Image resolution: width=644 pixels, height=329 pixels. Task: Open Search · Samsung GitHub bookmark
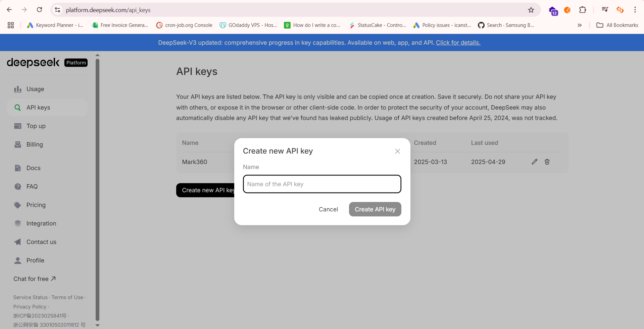click(x=506, y=25)
